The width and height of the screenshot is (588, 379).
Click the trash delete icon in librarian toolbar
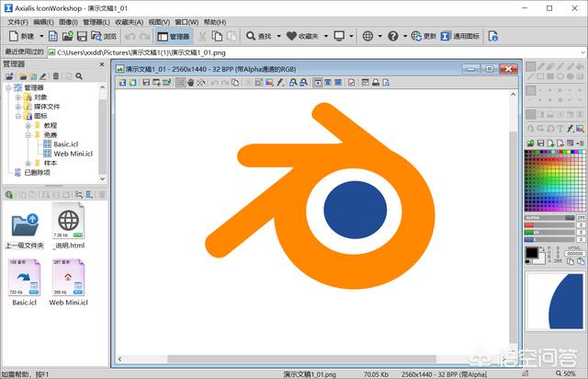coord(56,76)
